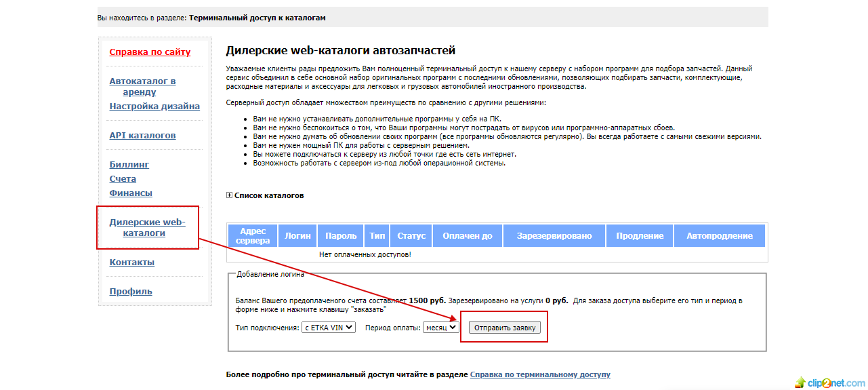The height and width of the screenshot is (390, 868).
Task: Expand the Список каталогов plus icon
Action: [x=229, y=195]
